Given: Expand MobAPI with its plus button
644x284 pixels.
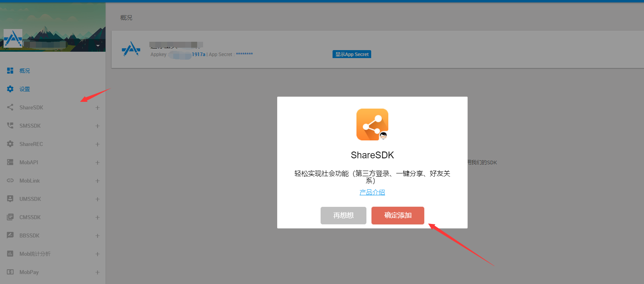Looking at the screenshot, I should [97, 163].
